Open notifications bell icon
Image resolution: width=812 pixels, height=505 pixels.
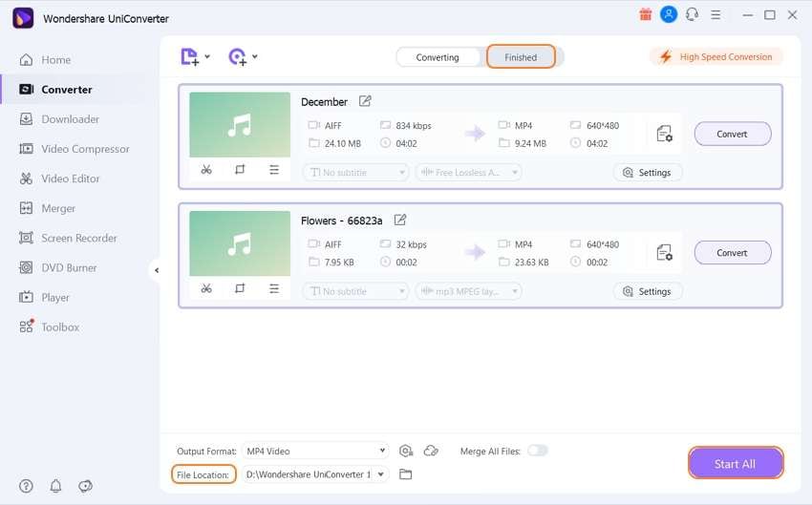(55, 486)
